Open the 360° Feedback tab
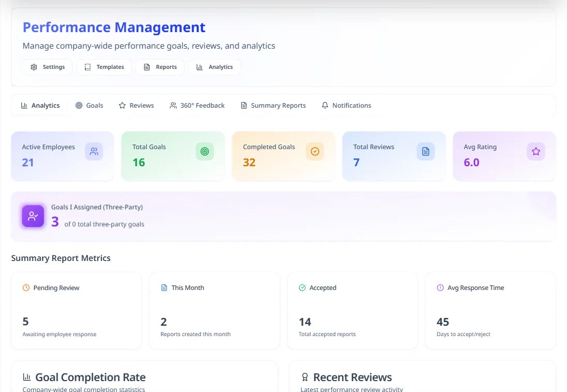This screenshot has width=567, height=392. coord(197,105)
